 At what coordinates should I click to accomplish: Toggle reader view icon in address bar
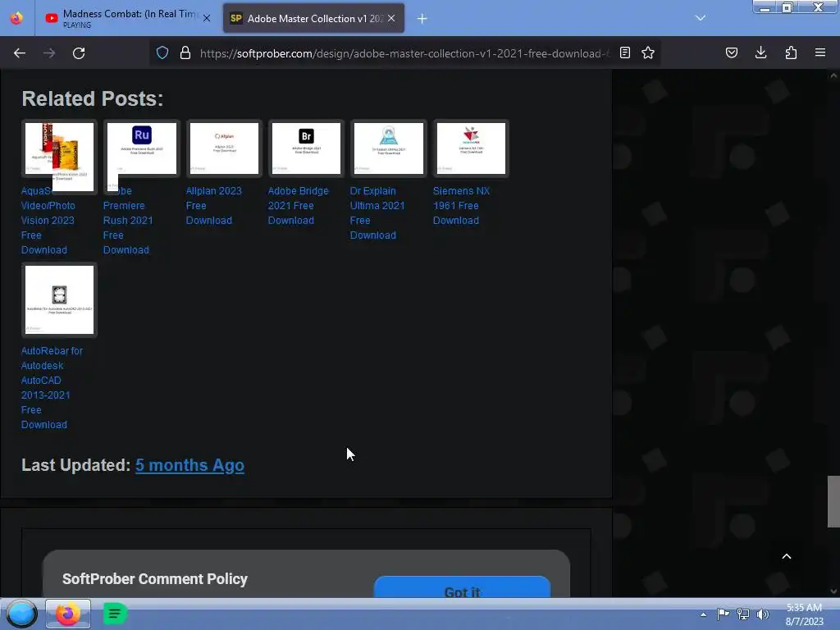pyautogui.click(x=624, y=53)
